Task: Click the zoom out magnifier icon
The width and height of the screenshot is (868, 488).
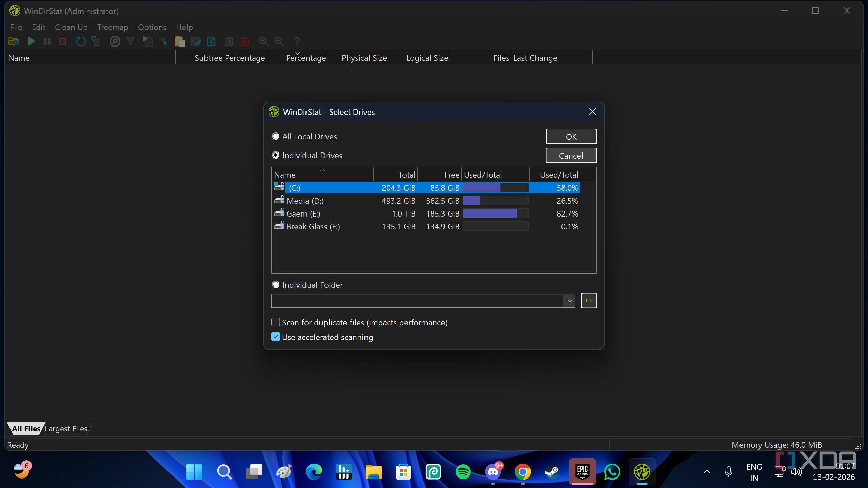Action: 279,41
